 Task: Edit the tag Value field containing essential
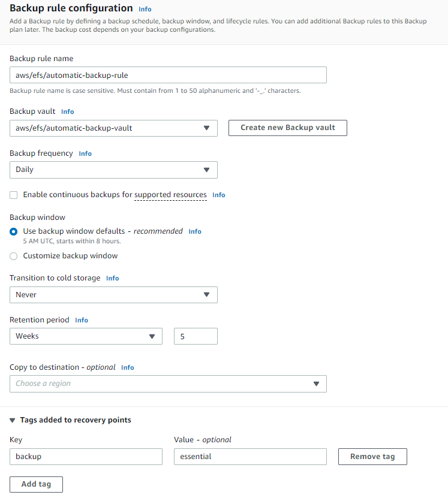pyautogui.click(x=250, y=456)
